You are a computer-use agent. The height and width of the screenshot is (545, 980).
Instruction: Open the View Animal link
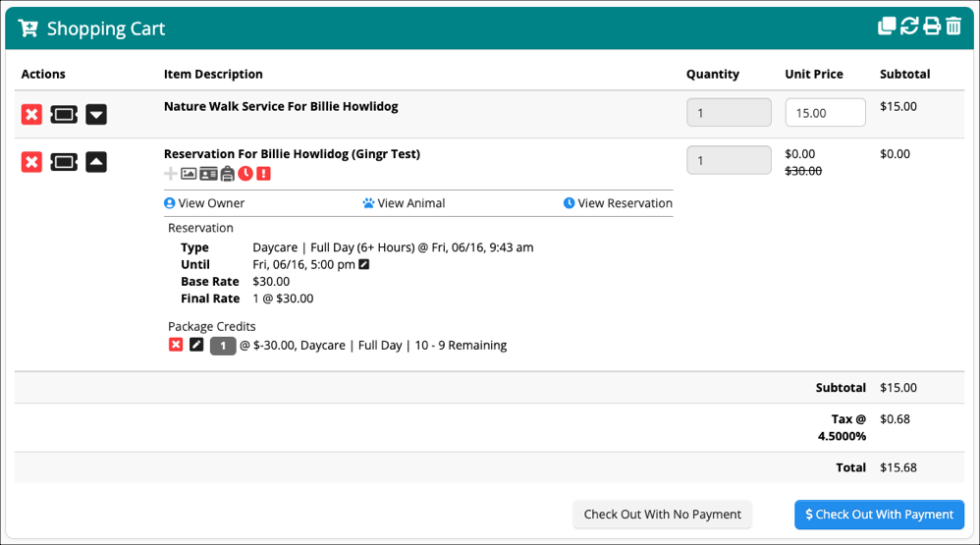pos(404,203)
